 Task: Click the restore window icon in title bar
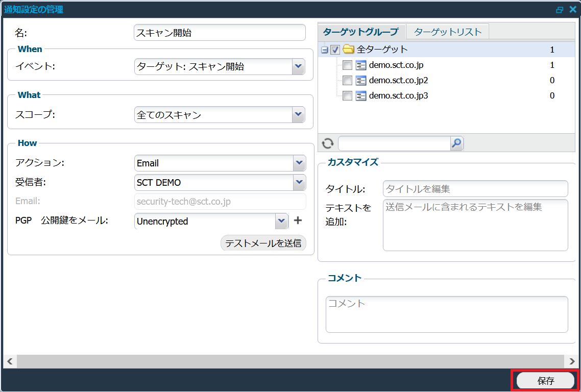click(560, 10)
